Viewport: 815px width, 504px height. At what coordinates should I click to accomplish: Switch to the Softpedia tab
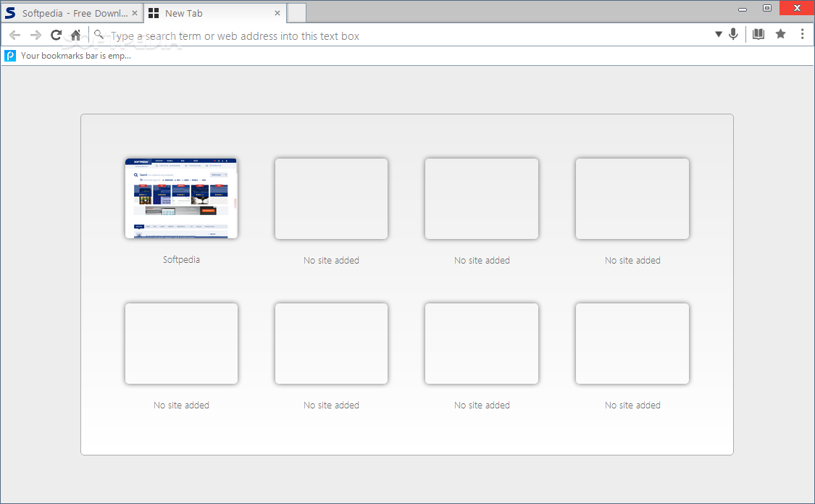coord(69,13)
